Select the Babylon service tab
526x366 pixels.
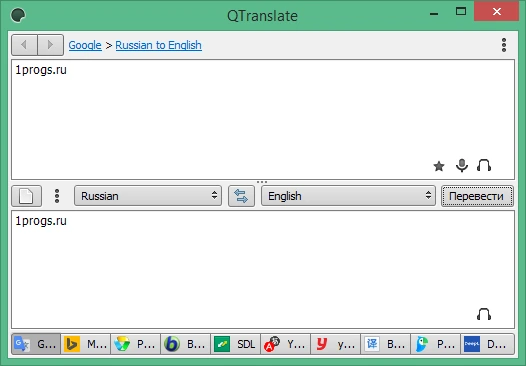186,344
